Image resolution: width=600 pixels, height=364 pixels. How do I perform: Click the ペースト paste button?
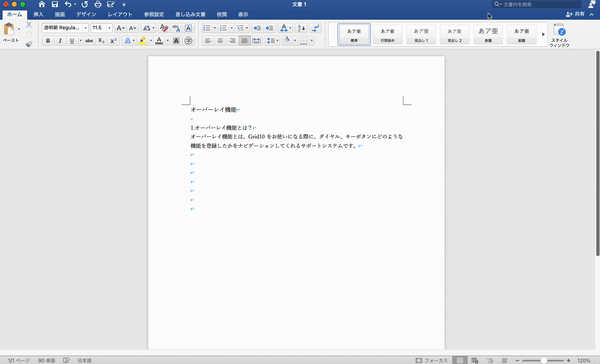10,33
